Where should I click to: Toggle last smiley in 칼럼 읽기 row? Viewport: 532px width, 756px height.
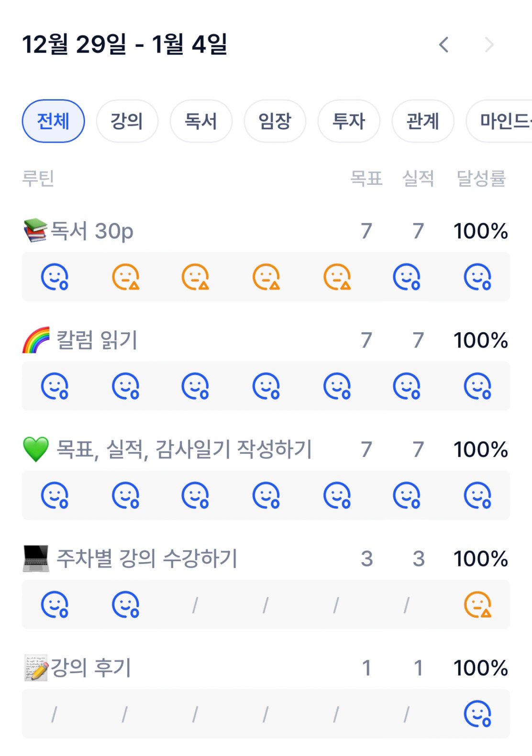pyautogui.click(x=477, y=386)
